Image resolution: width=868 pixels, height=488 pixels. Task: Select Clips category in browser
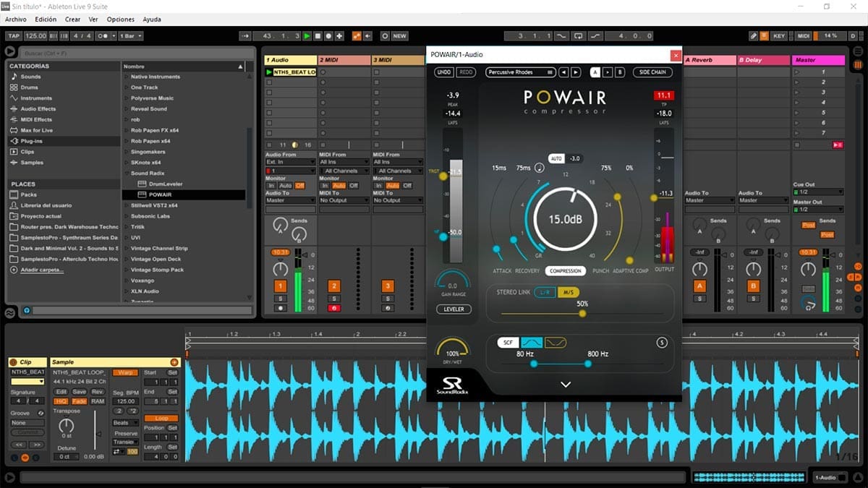[x=27, y=152]
